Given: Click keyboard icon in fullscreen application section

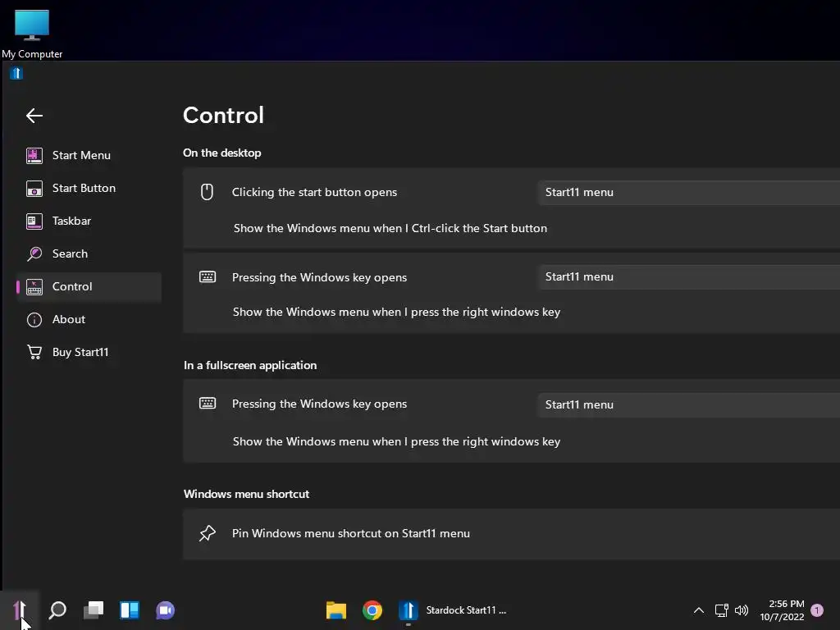Looking at the screenshot, I should point(208,404).
